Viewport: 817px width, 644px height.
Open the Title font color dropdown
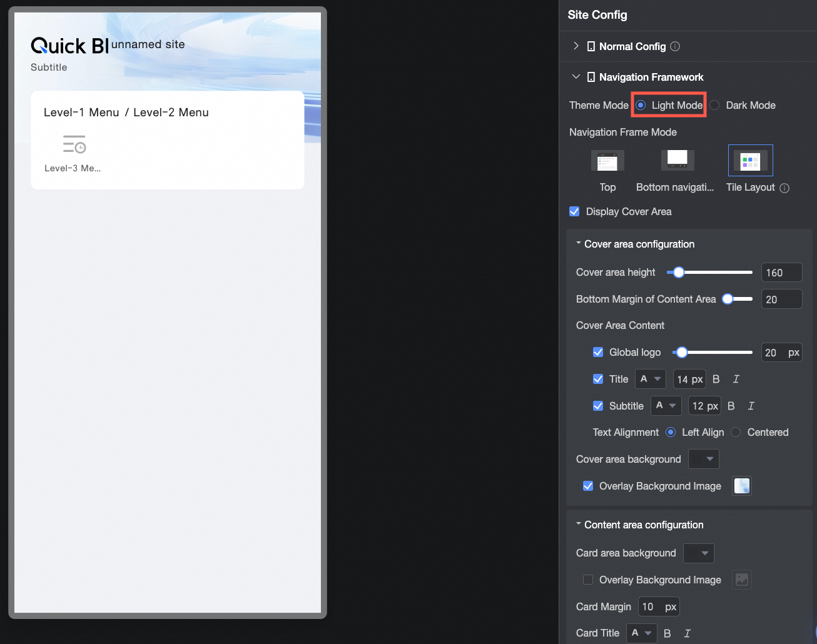pos(651,379)
